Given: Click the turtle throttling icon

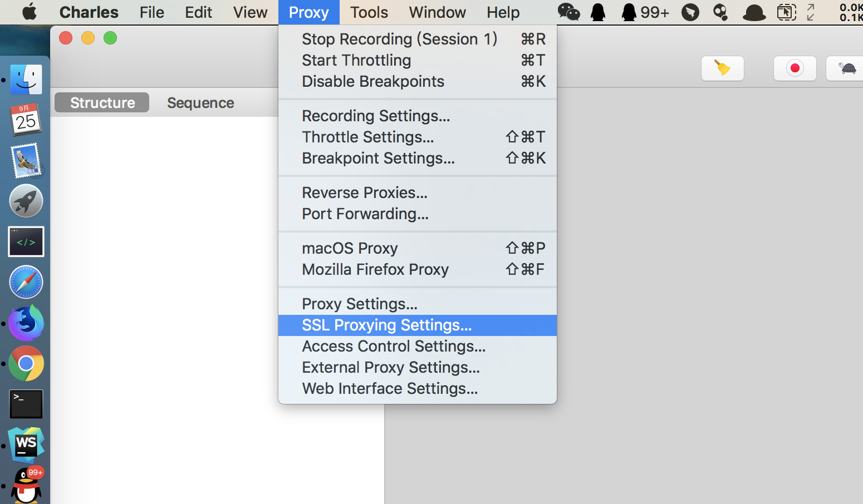Looking at the screenshot, I should (846, 68).
